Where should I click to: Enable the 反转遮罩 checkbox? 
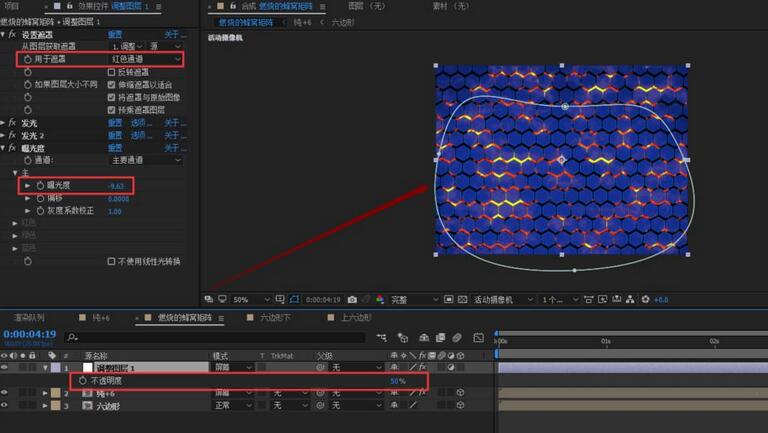(x=111, y=72)
